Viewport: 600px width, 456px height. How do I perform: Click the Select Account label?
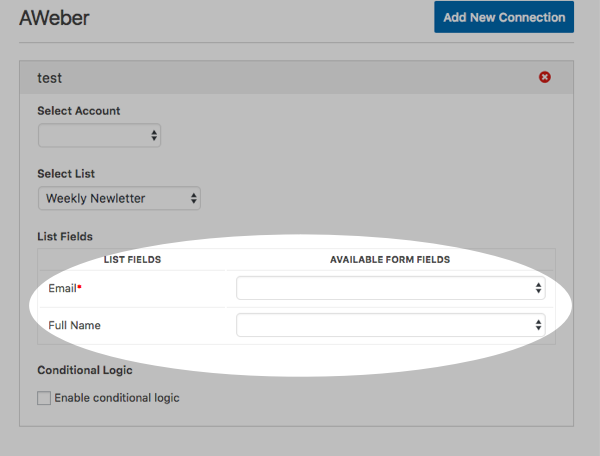(85, 111)
